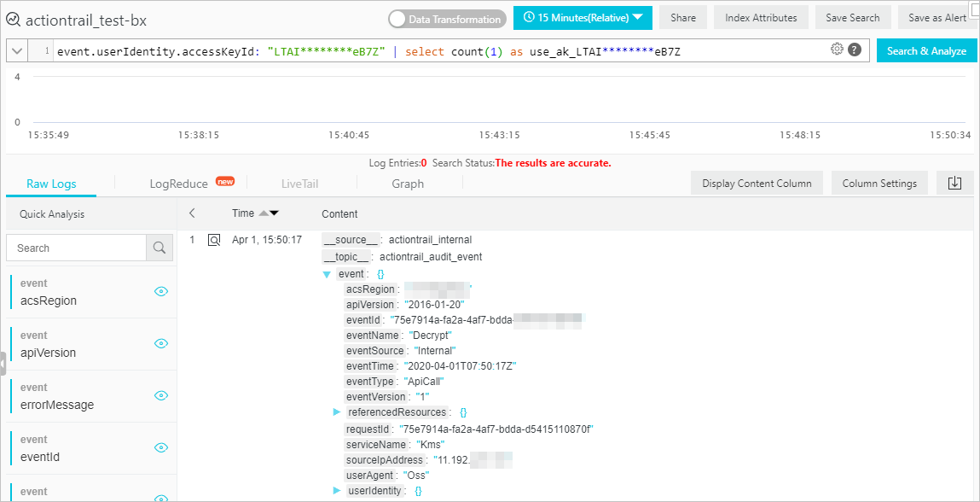Viewport: 980px width, 502px height.
Task: Expand the query history dropdown arrow
Action: 18,50
